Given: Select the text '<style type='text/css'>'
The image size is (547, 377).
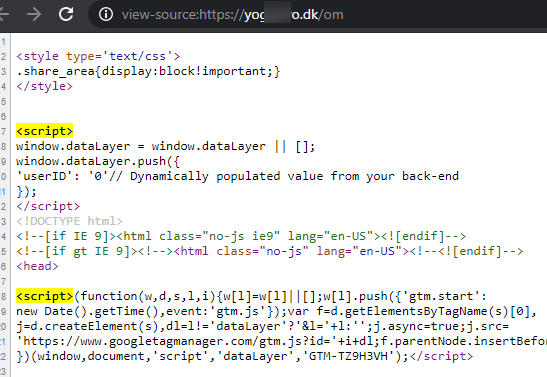Looking at the screenshot, I should 98,56.
